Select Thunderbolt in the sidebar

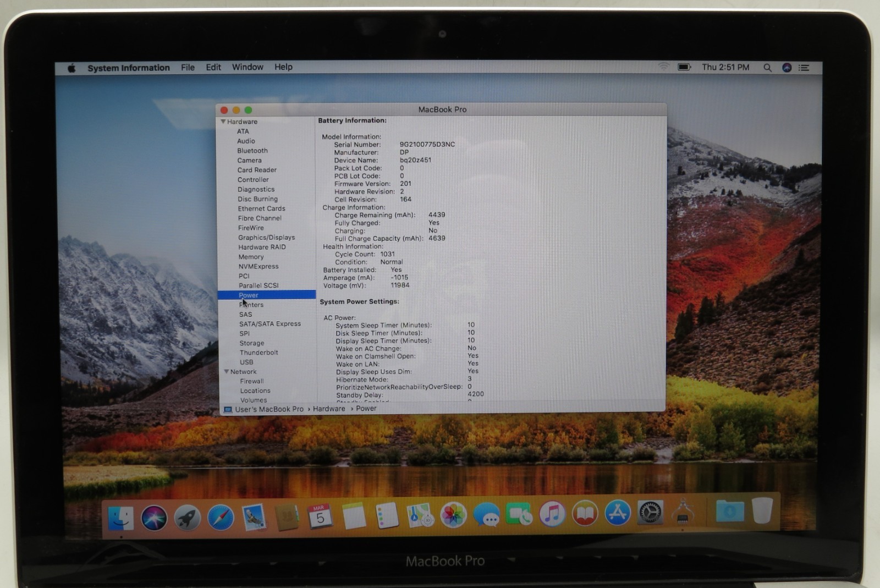coord(258,353)
